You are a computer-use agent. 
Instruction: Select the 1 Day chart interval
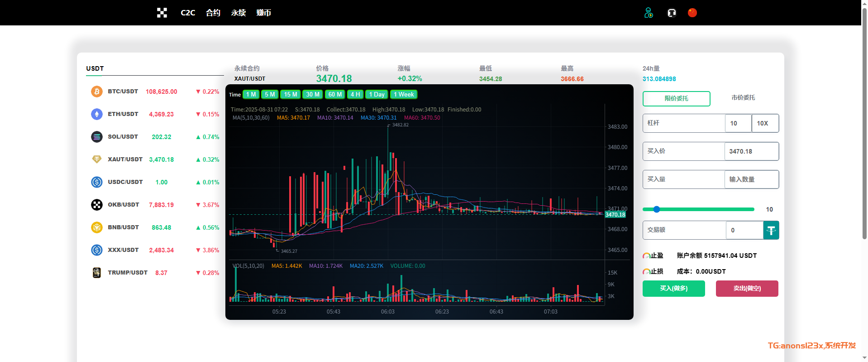tap(377, 95)
